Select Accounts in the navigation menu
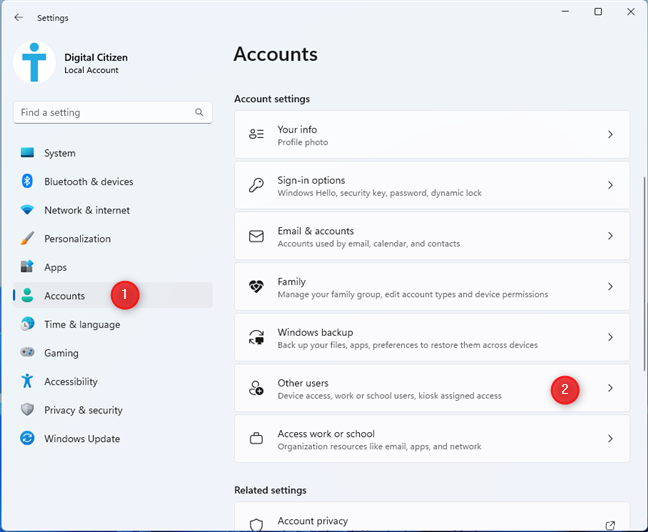The height and width of the screenshot is (532, 648). (x=64, y=296)
